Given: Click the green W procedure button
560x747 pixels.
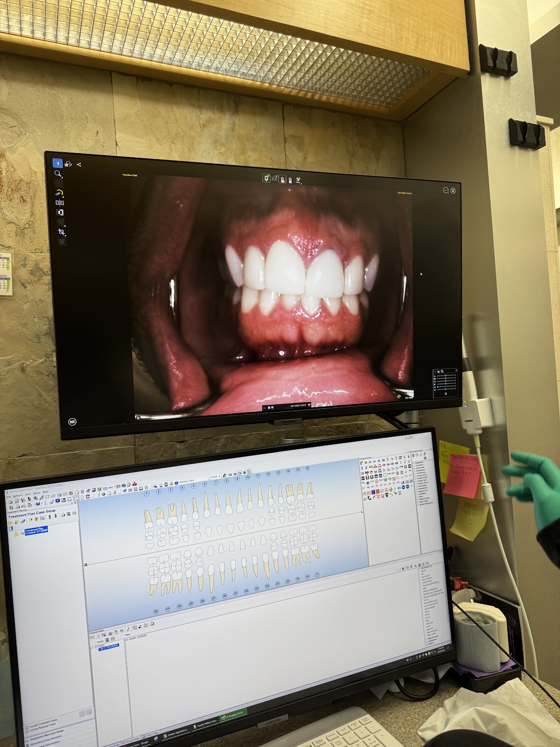Looking at the screenshot, I should pyautogui.click(x=366, y=462).
